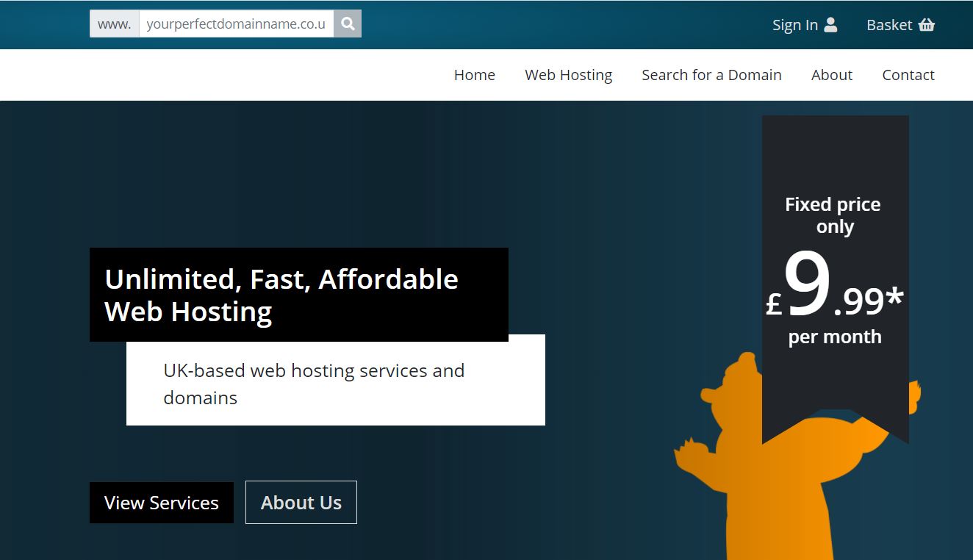Click the magnifying glass search button
Viewport: 973px width, 560px height.
click(348, 24)
